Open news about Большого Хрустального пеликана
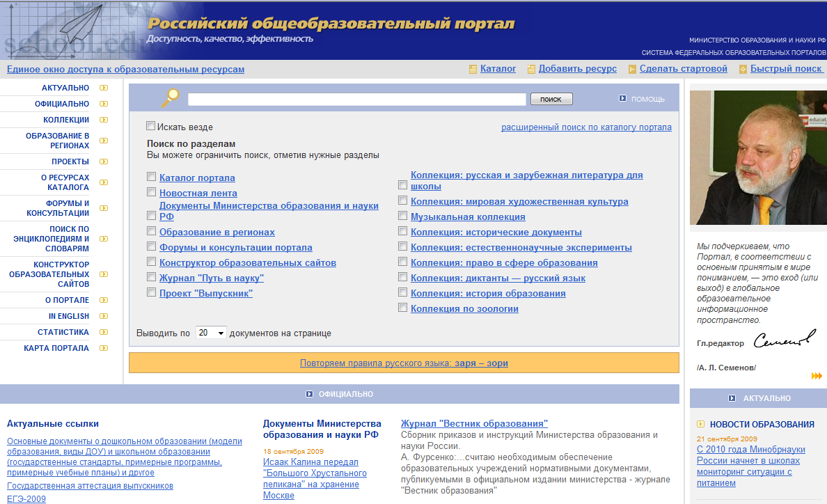 [315, 479]
